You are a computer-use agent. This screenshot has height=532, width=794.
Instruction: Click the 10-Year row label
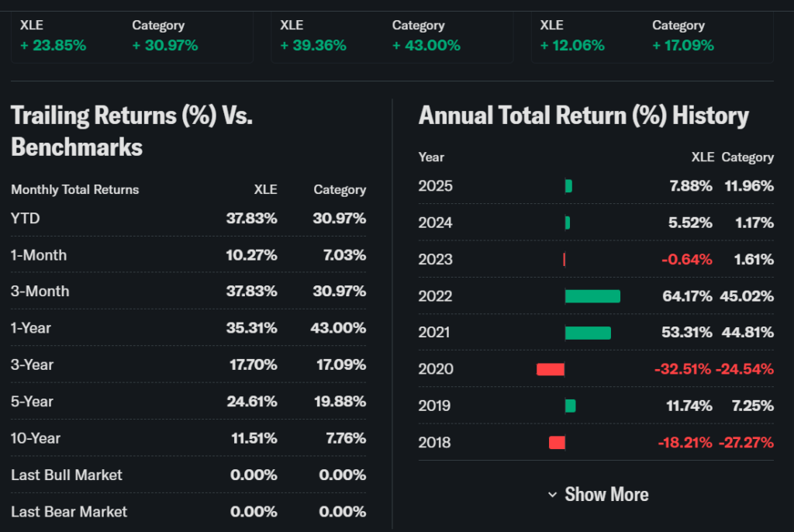coord(36,438)
